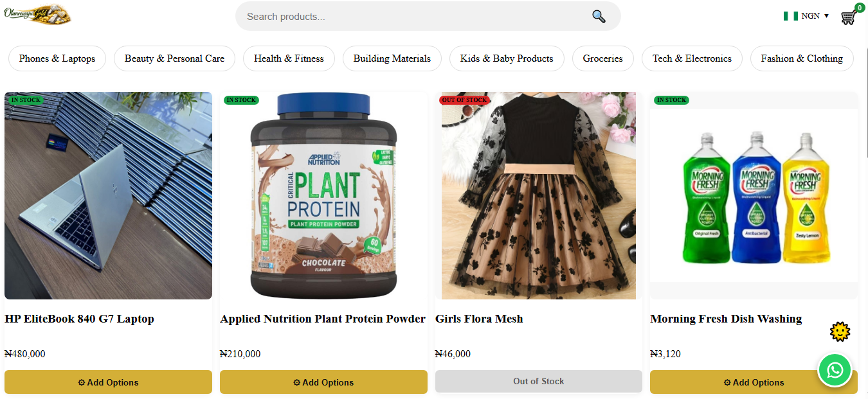Open the shopping cart icon
This screenshot has height=399, width=868.
coord(849,17)
